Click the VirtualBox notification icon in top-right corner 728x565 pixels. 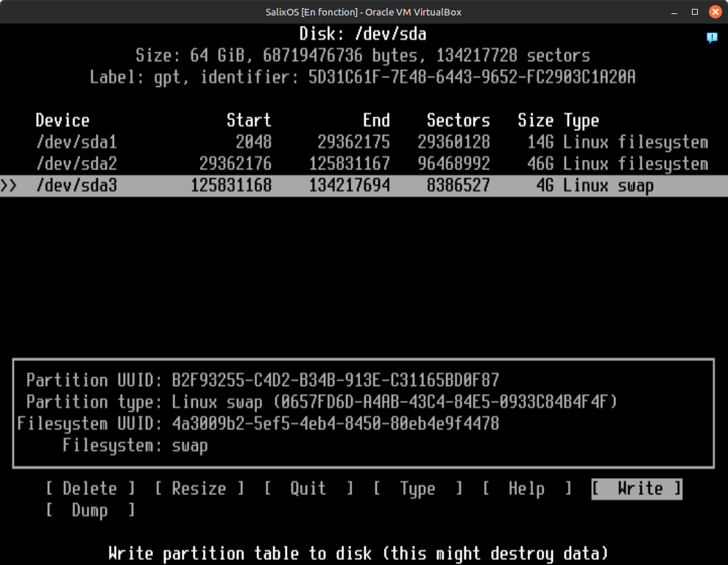(712, 37)
